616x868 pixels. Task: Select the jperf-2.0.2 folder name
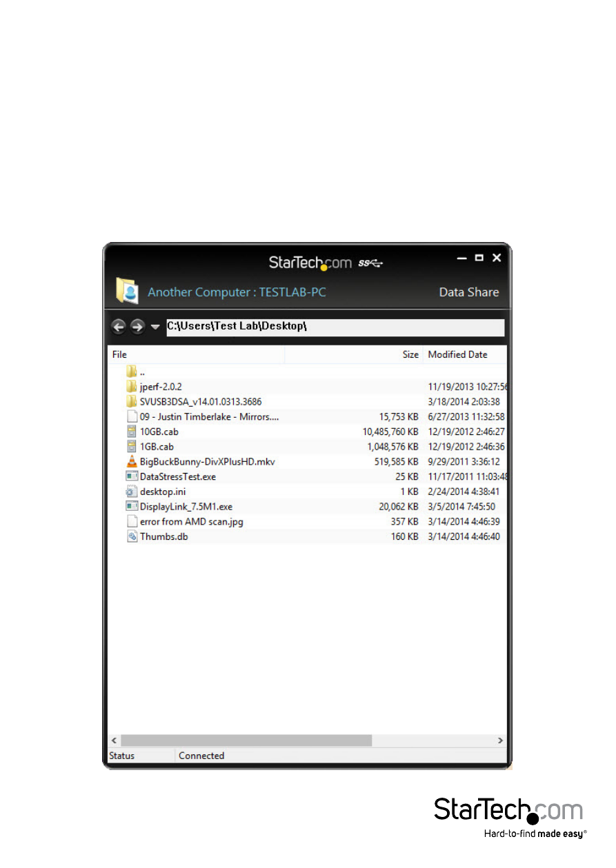click(161, 387)
